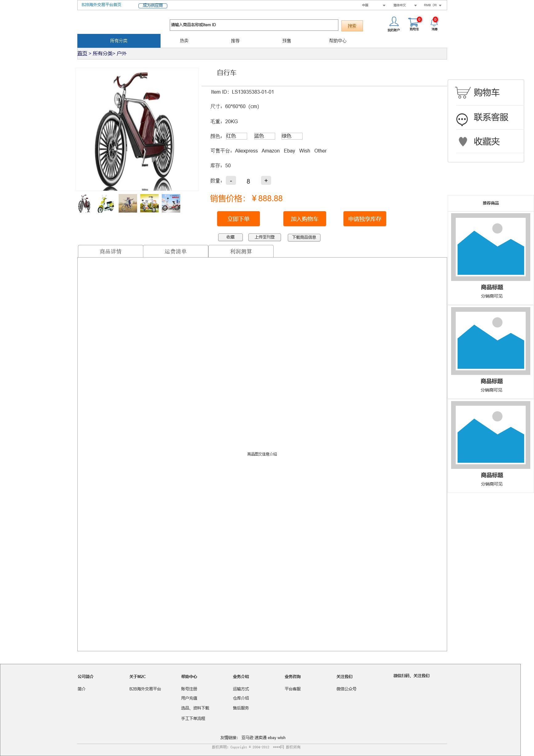534x756 pixels.
Task: Click the 购物车 cart icon in sidebar
Action: 463,92
